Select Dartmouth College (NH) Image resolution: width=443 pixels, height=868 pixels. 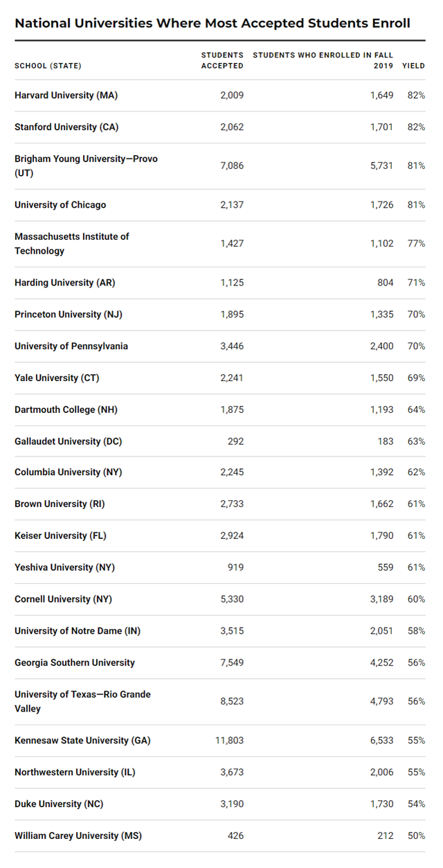coord(66,409)
